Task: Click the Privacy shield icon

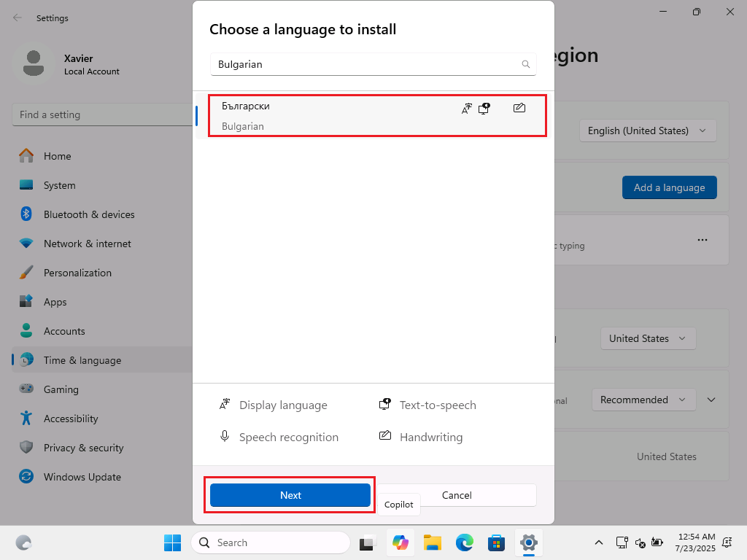Action: pyautogui.click(x=26, y=447)
